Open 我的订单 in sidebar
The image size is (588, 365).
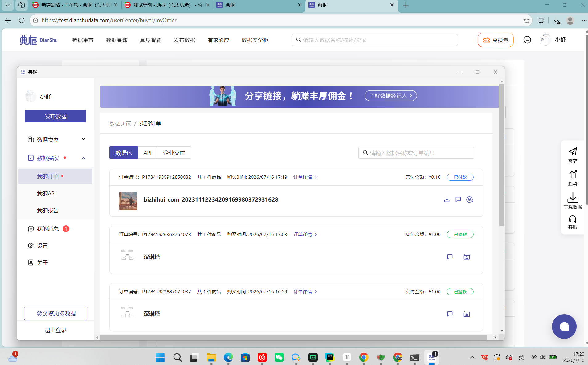(55, 176)
